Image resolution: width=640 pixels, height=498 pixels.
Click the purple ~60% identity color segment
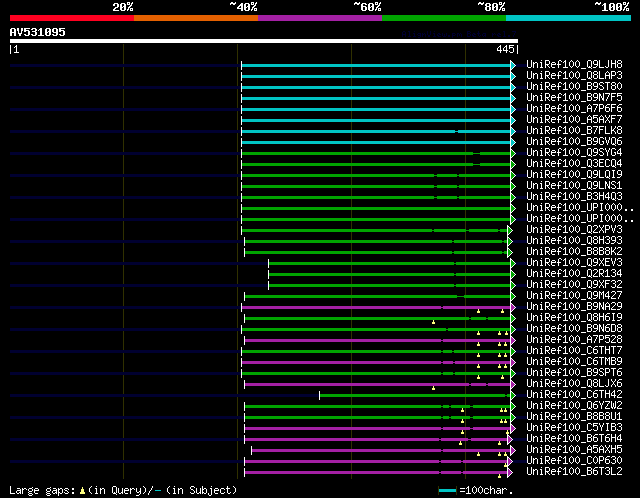(320, 18)
